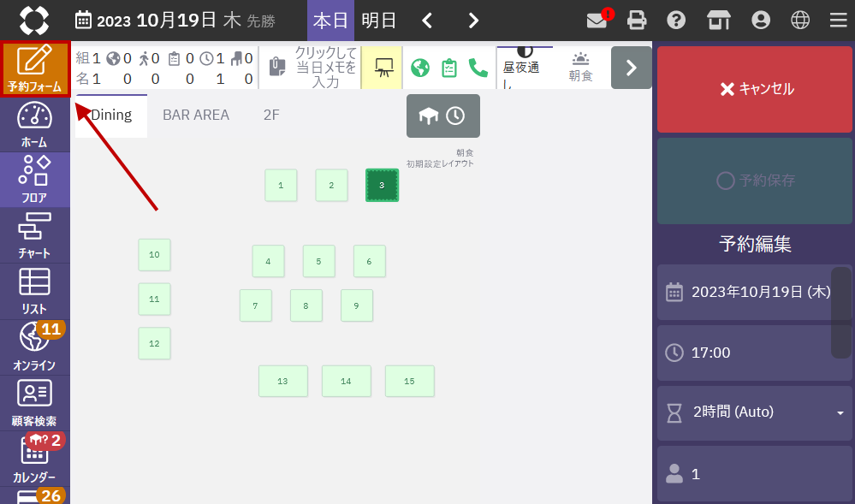
Task: Open the チャート chart view
Action: [x=35, y=235]
